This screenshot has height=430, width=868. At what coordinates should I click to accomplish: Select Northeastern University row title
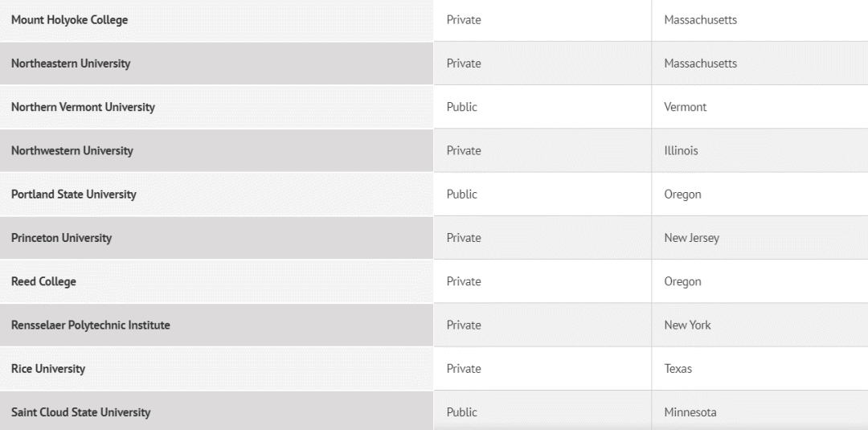click(71, 63)
